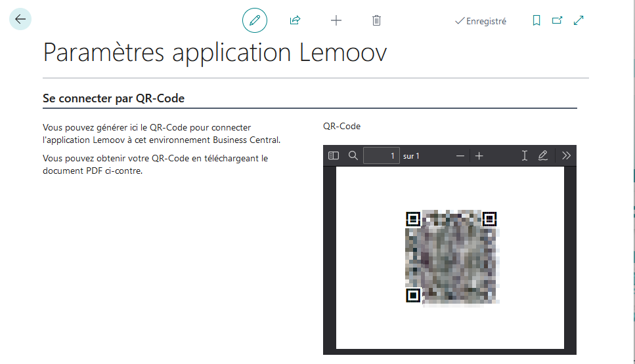Screen dimensions: 635x364
Task: Expand page with diagonal arrows icon
Action: (x=579, y=20)
